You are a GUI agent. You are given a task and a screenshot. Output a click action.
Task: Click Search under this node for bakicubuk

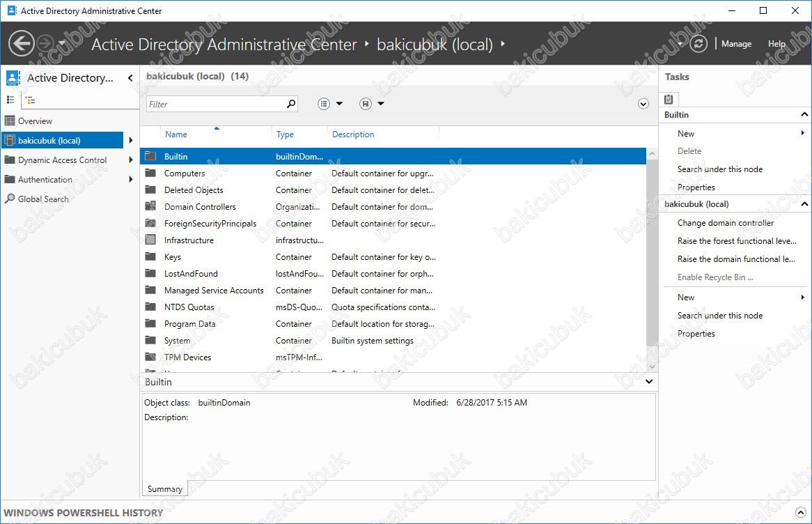[720, 316]
